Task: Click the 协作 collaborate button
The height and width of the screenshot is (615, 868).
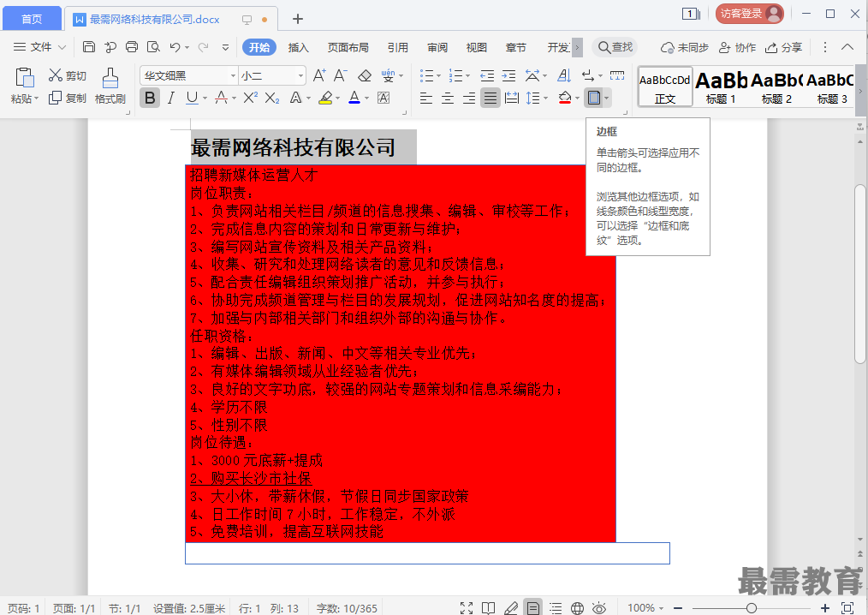Action: tap(737, 47)
